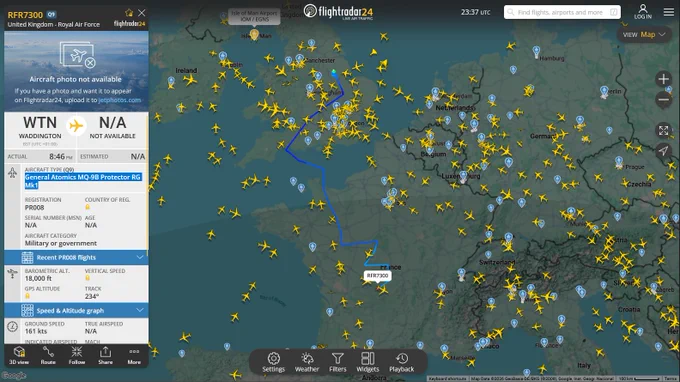Follow the RFR7300 aircraft

click(x=77, y=355)
